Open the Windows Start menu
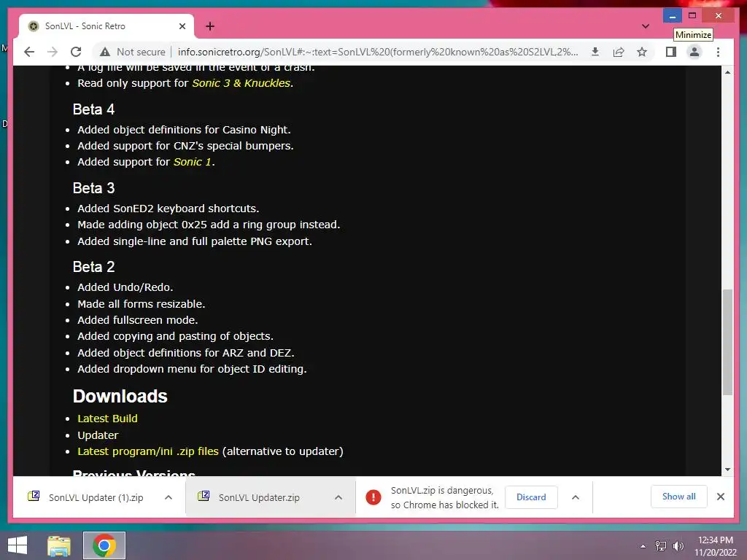The image size is (747, 560). (18, 545)
